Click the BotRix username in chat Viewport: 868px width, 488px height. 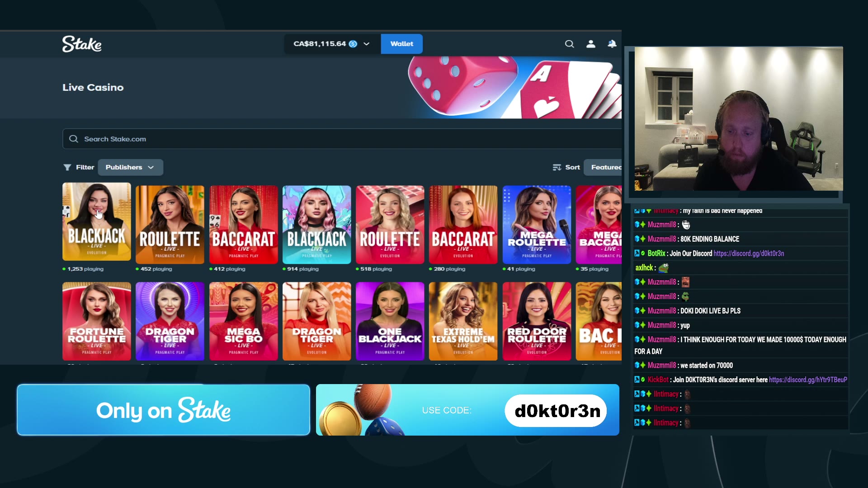(656, 253)
